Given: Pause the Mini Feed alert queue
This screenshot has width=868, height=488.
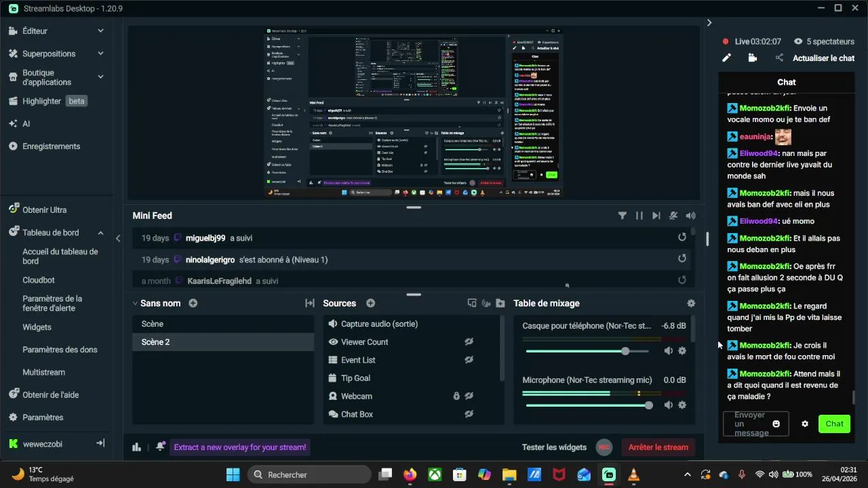Looking at the screenshot, I should [639, 216].
